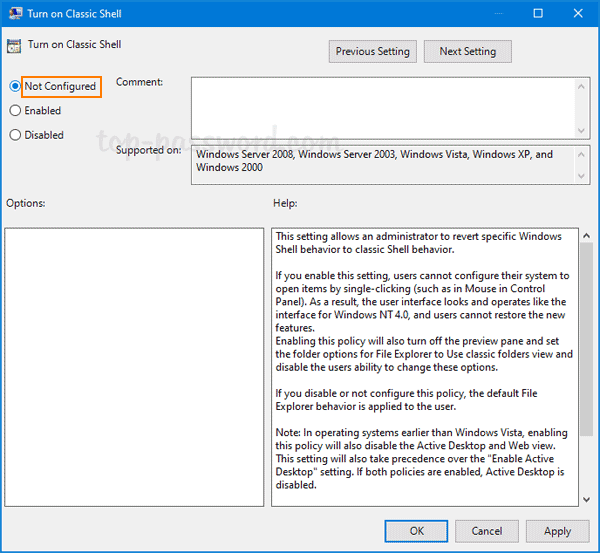Image resolution: width=600 pixels, height=553 pixels.
Task: Maximize the Turn on Classic Shell window
Action: click(x=538, y=14)
